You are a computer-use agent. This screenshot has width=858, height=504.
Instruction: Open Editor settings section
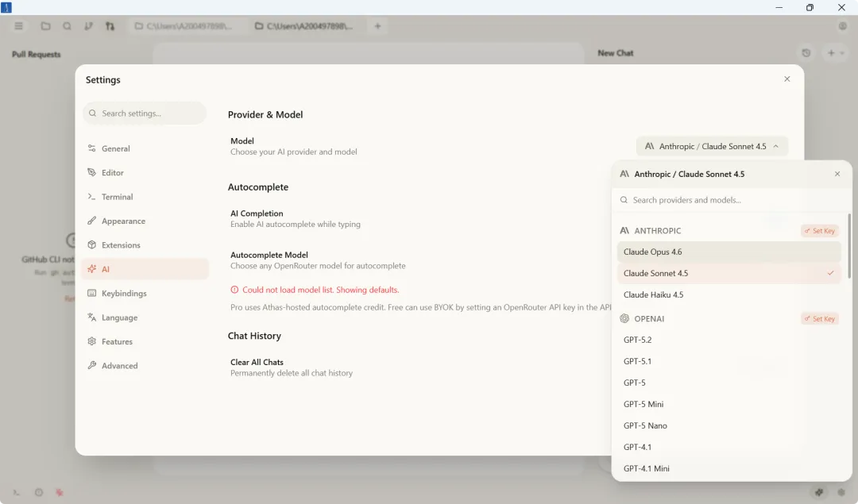click(145, 172)
